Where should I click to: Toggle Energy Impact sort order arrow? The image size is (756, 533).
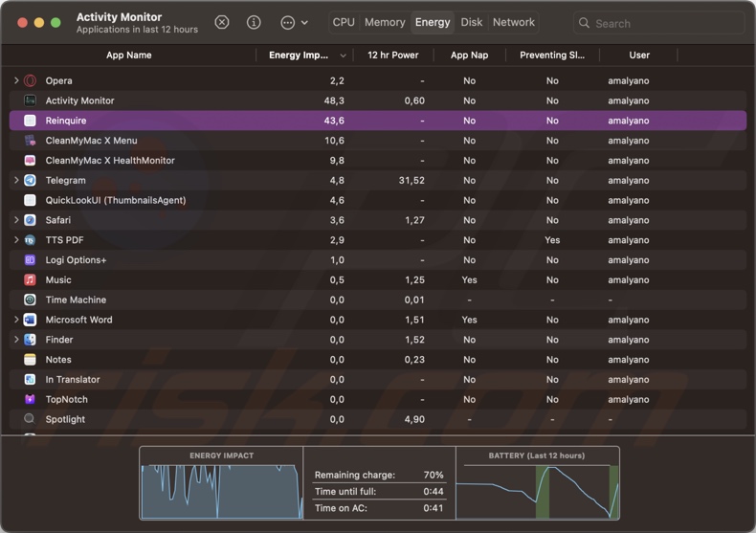pos(343,56)
